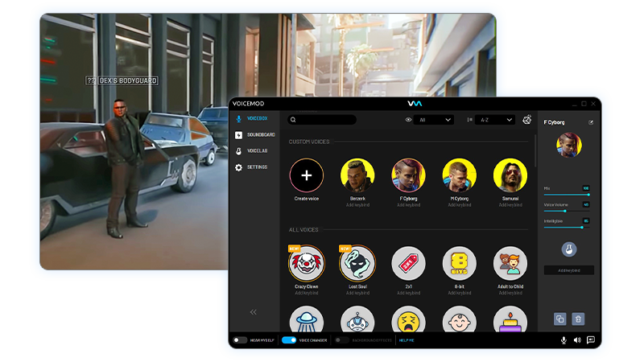
Task: Adjust the Voice Volume slider
Action: click(x=566, y=211)
